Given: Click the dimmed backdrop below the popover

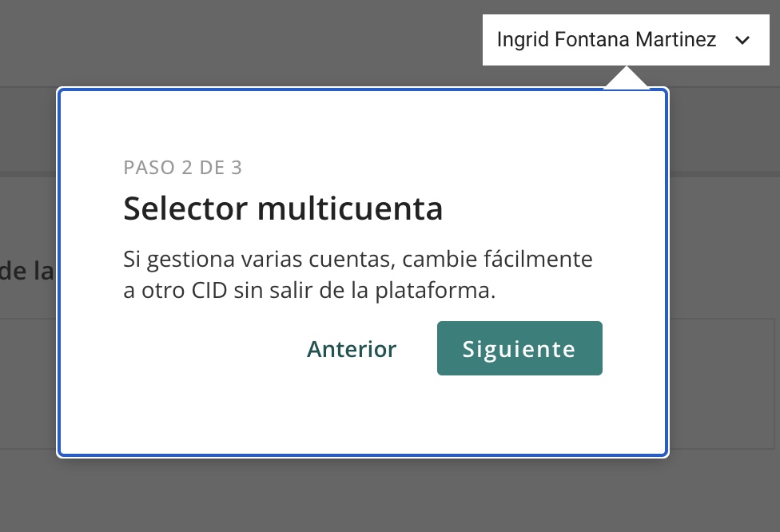Looking at the screenshot, I should (x=360, y=495).
